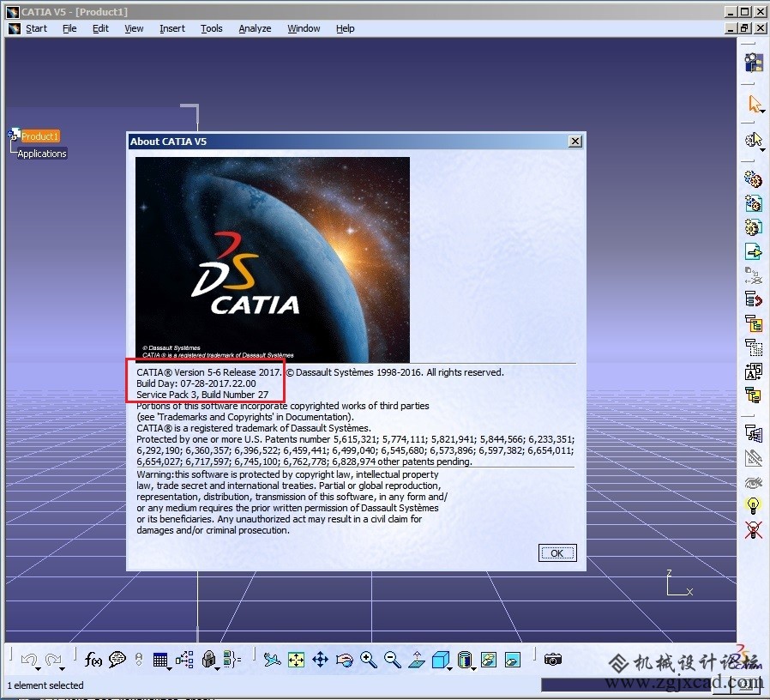Open the Help menu
770x700 pixels.
(x=346, y=28)
